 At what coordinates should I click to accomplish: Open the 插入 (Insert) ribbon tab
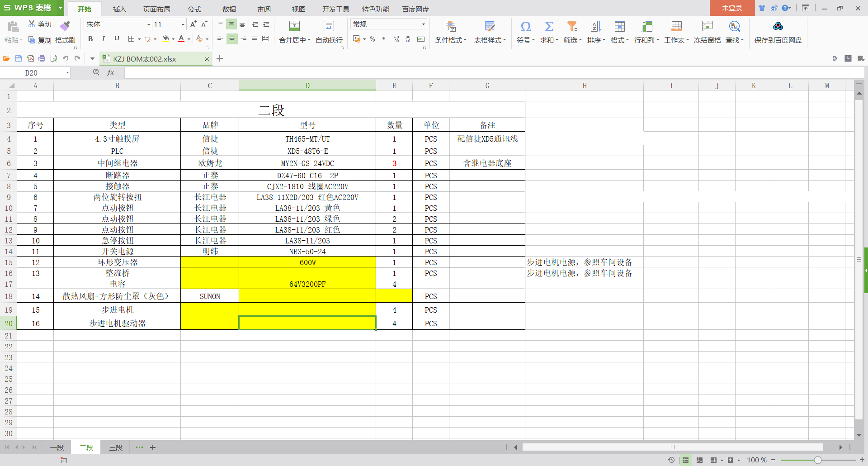tap(119, 9)
